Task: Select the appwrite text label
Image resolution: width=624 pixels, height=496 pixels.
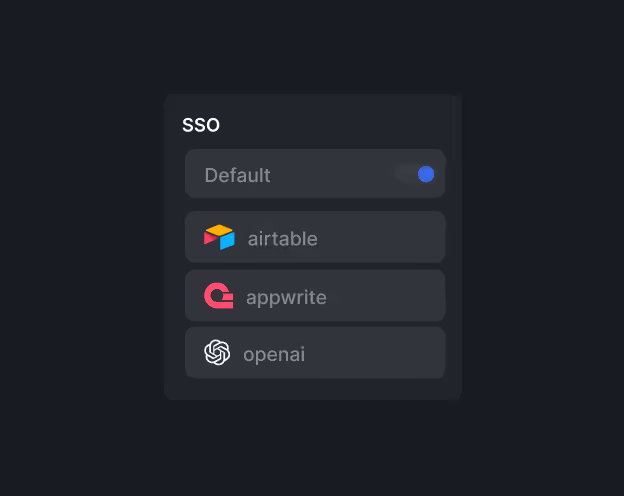Action: pyautogui.click(x=286, y=297)
